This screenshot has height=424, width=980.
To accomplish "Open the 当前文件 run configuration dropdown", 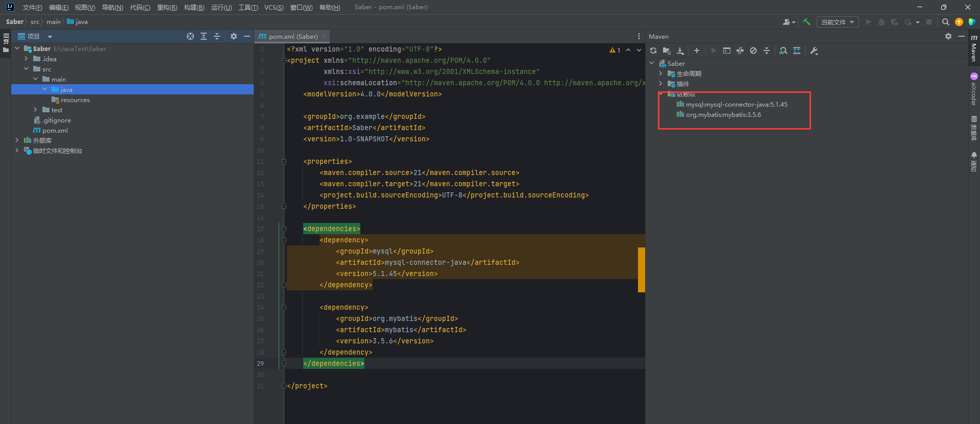I will (837, 22).
